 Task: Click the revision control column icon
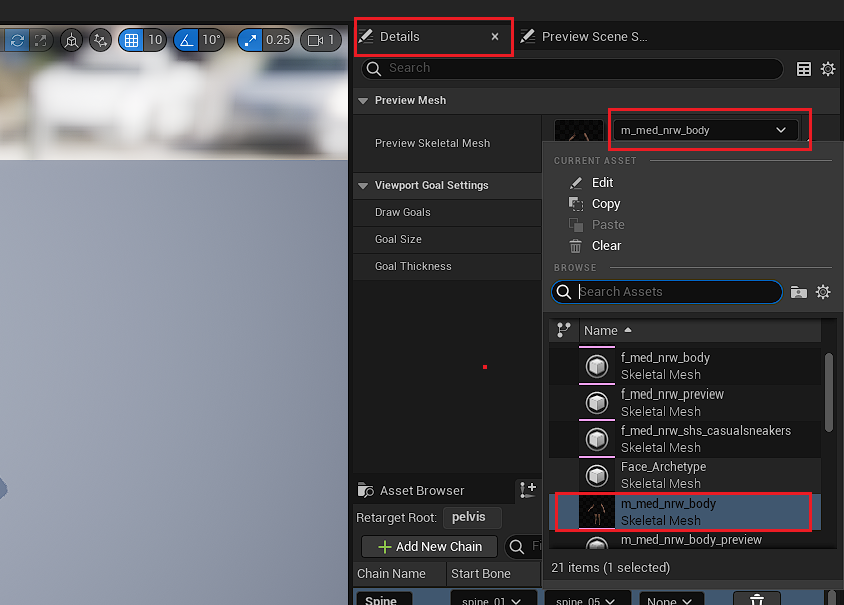click(564, 330)
